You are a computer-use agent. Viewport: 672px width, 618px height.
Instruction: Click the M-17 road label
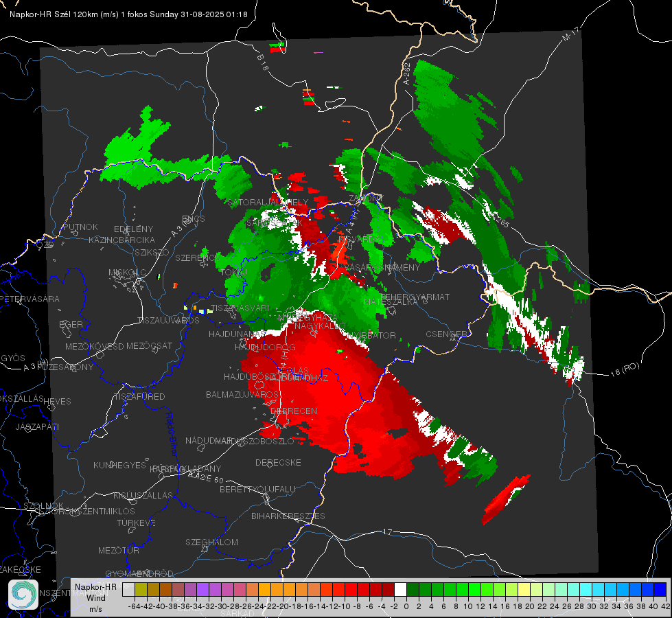coord(570,34)
